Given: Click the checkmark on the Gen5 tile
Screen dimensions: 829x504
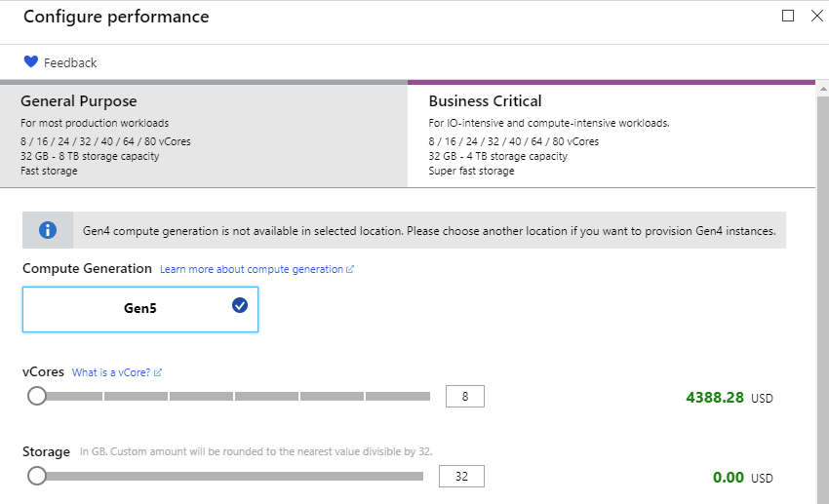Looking at the screenshot, I should pyautogui.click(x=240, y=305).
